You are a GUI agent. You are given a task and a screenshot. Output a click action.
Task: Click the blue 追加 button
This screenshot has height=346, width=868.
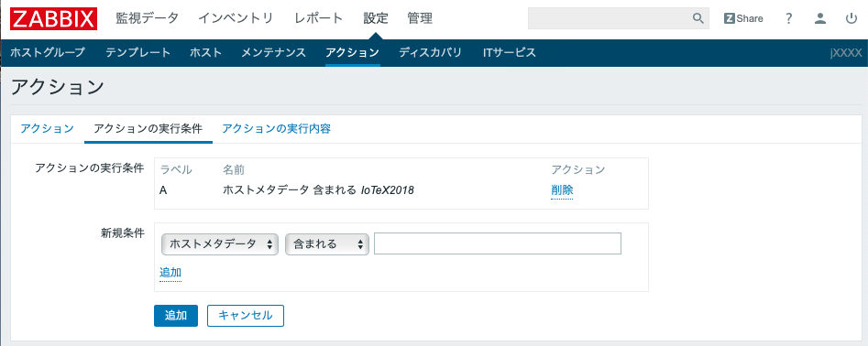[x=175, y=316]
